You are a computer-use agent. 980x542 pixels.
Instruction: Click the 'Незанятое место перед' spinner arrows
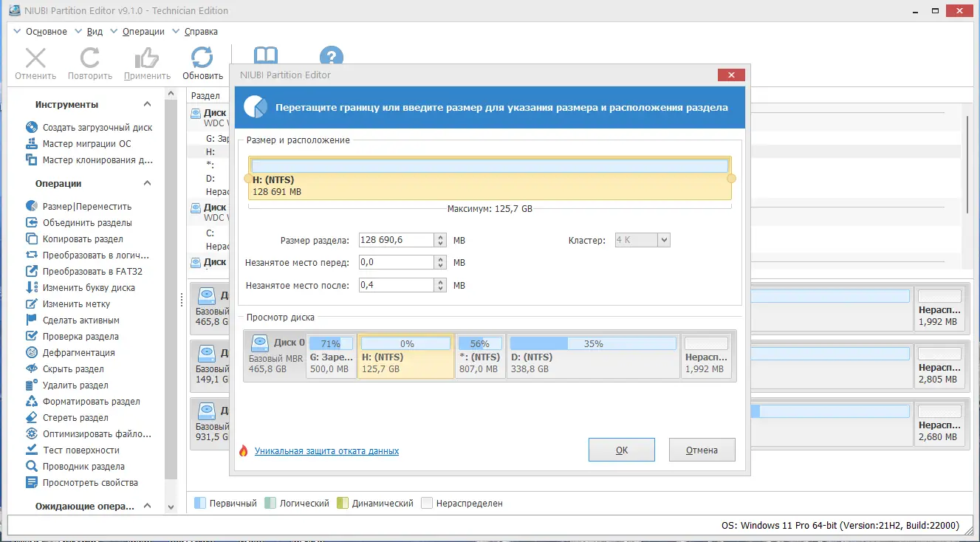pos(441,262)
